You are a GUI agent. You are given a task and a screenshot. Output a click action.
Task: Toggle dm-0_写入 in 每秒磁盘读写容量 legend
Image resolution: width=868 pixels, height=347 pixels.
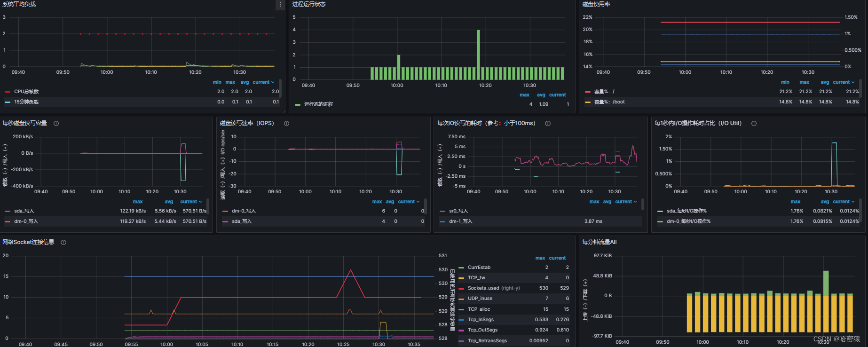click(x=26, y=221)
